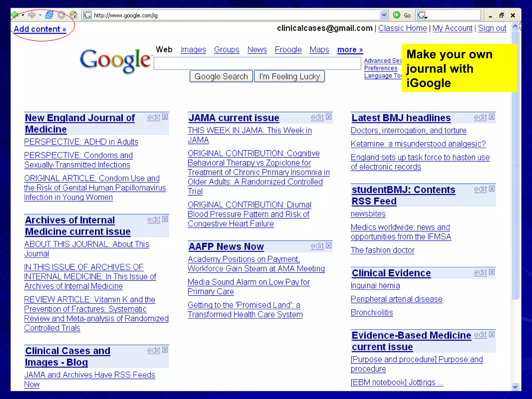Click the Home icon in toolbar
Screen dimensions: 532x399
pos(74,15)
